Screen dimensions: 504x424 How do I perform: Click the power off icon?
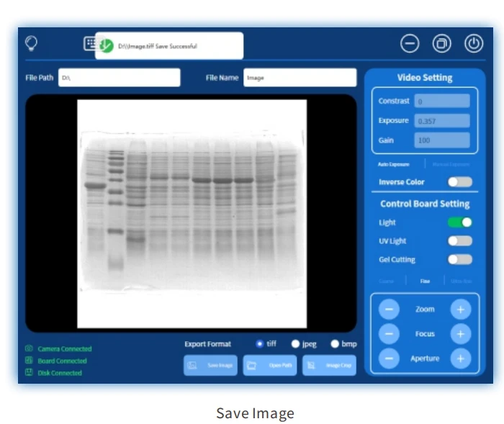tap(474, 43)
